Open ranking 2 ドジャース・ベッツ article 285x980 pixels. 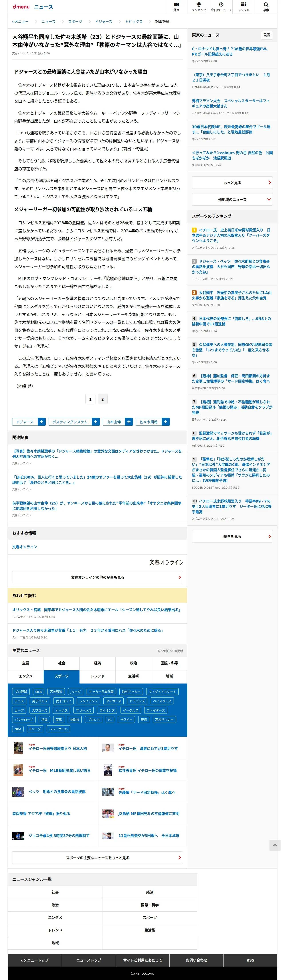pos(231,266)
